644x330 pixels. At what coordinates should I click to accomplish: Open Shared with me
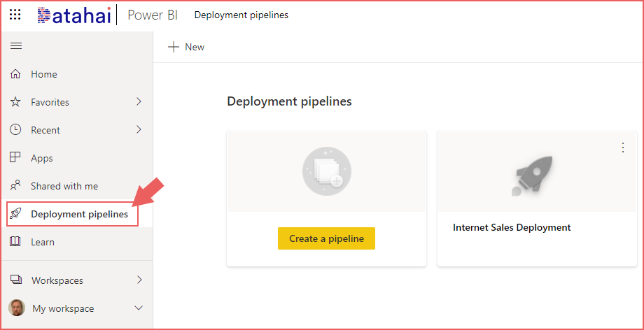(x=64, y=186)
